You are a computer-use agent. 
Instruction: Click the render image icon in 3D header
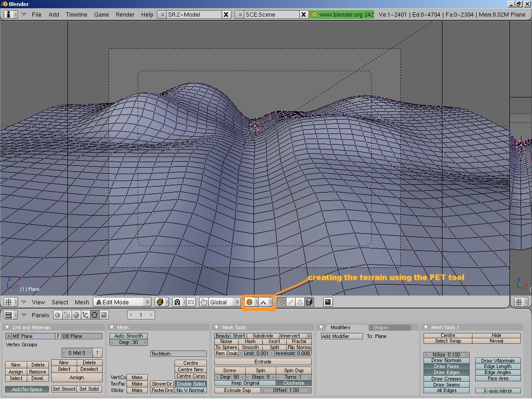328,302
